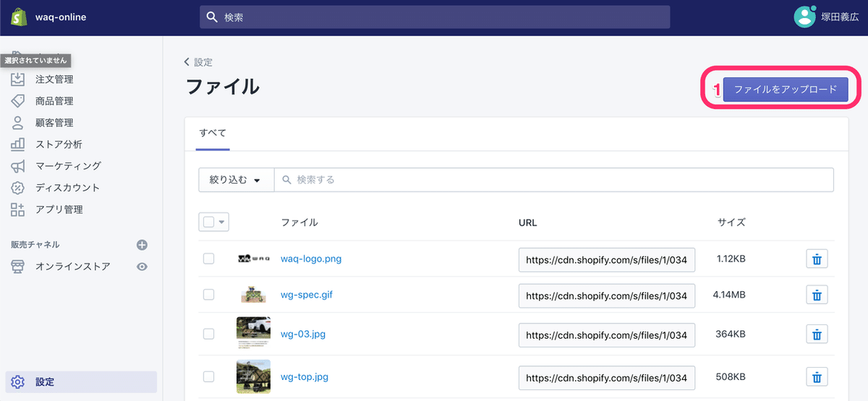The height and width of the screenshot is (401, 868).
Task: Go back via the 設定 breadcrumb chevron
Action: [x=187, y=62]
